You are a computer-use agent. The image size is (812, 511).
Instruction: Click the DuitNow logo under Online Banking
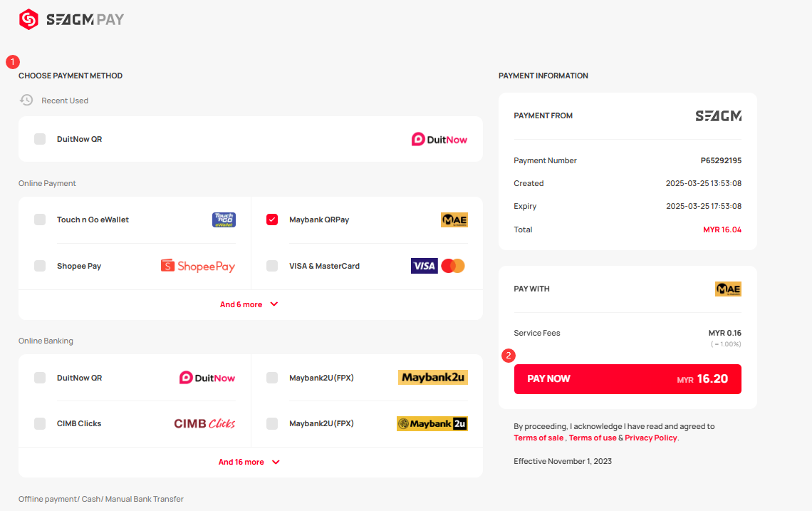207,378
